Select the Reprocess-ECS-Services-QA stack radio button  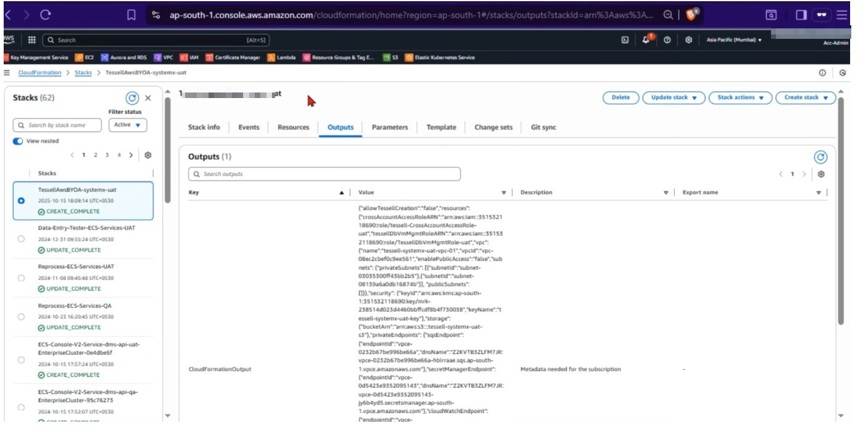pos(22,317)
